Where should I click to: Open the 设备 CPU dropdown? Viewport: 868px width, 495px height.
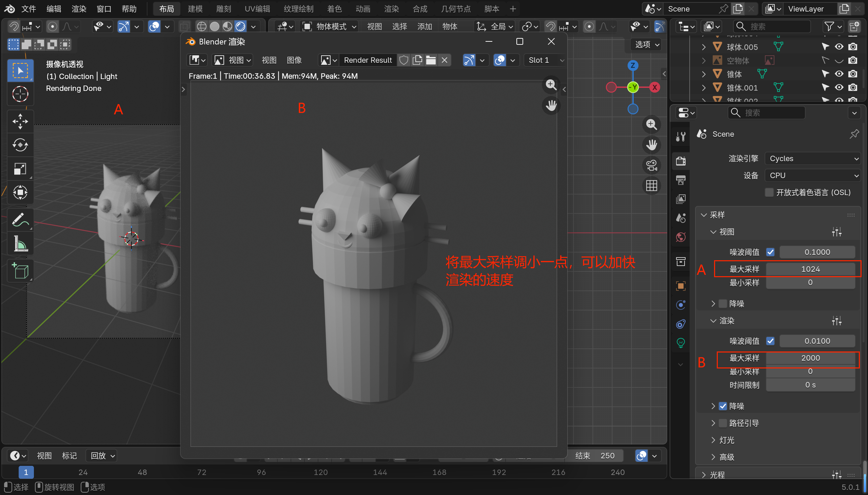(813, 175)
